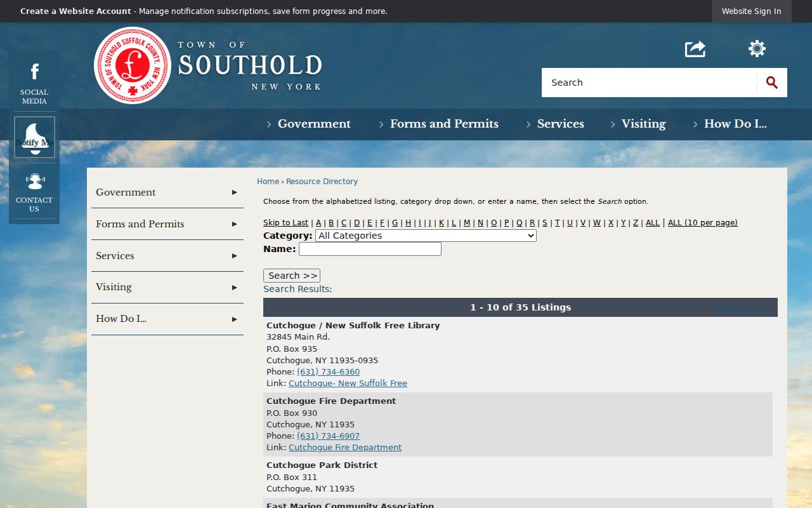Image resolution: width=812 pixels, height=508 pixels.
Task: Click the '1 - 10 of 35 Listings' header
Action: point(520,307)
